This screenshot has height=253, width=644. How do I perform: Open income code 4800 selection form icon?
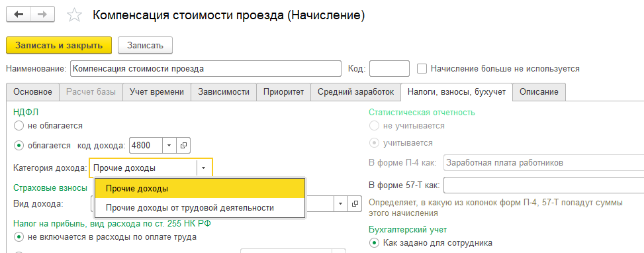pos(183,145)
